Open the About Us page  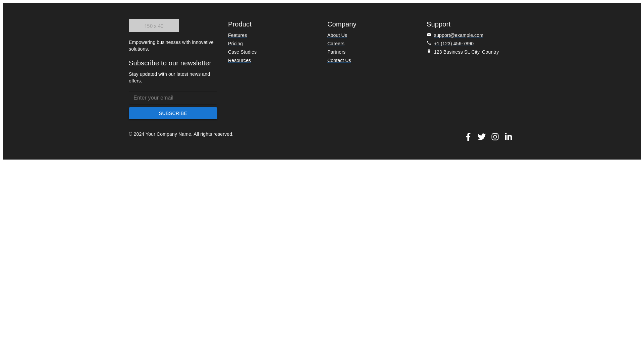tap(337, 35)
